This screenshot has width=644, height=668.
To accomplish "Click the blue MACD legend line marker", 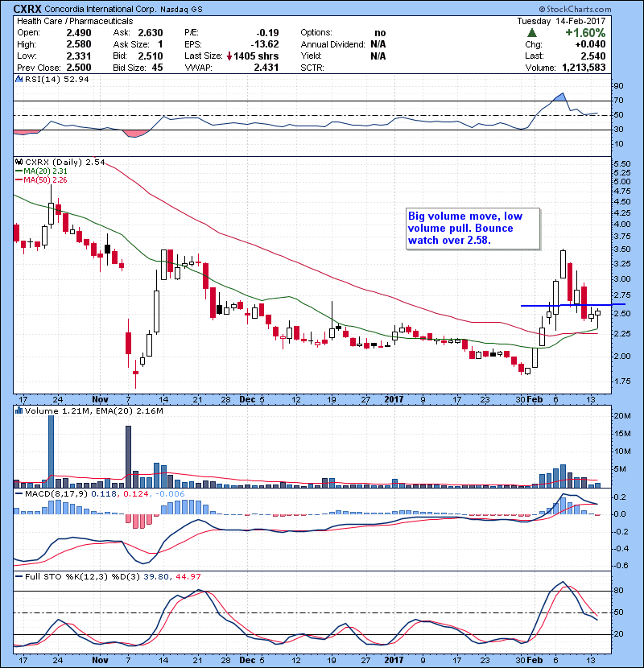I will tap(19, 494).
